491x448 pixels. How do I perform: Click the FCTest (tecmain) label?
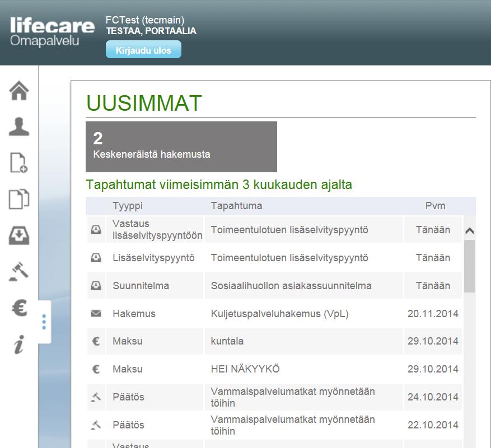coord(145,20)
